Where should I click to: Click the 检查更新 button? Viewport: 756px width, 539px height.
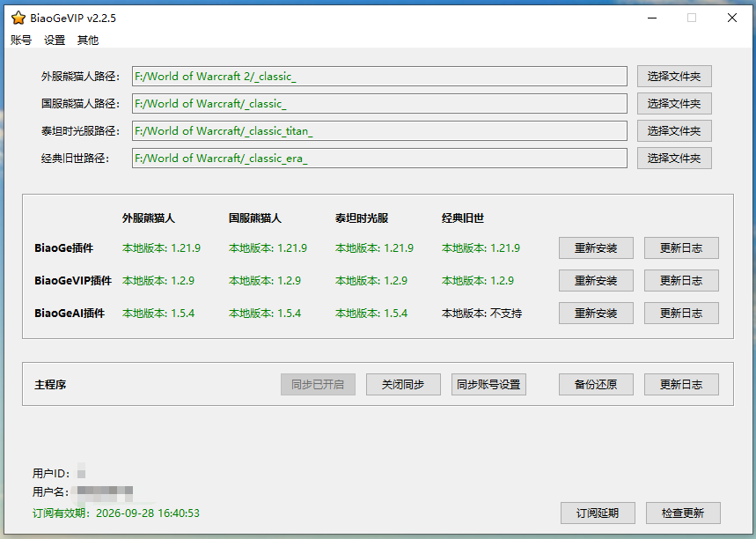click(683, 513)
